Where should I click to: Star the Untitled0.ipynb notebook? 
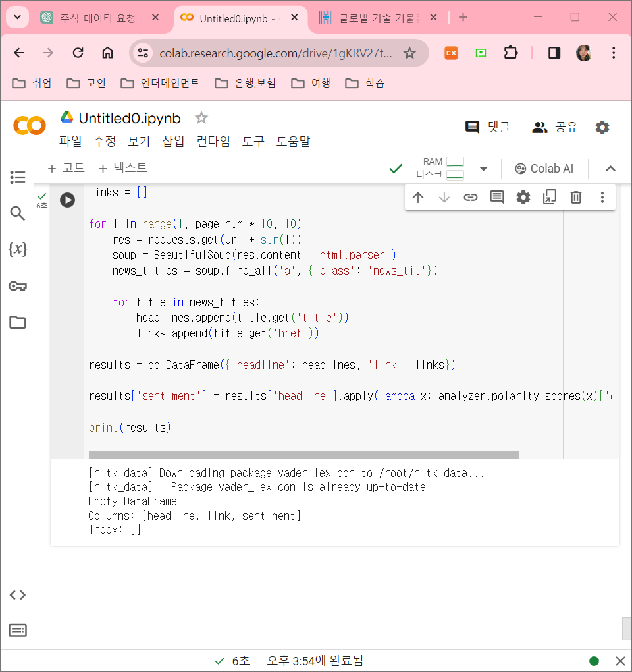[201, 117]
